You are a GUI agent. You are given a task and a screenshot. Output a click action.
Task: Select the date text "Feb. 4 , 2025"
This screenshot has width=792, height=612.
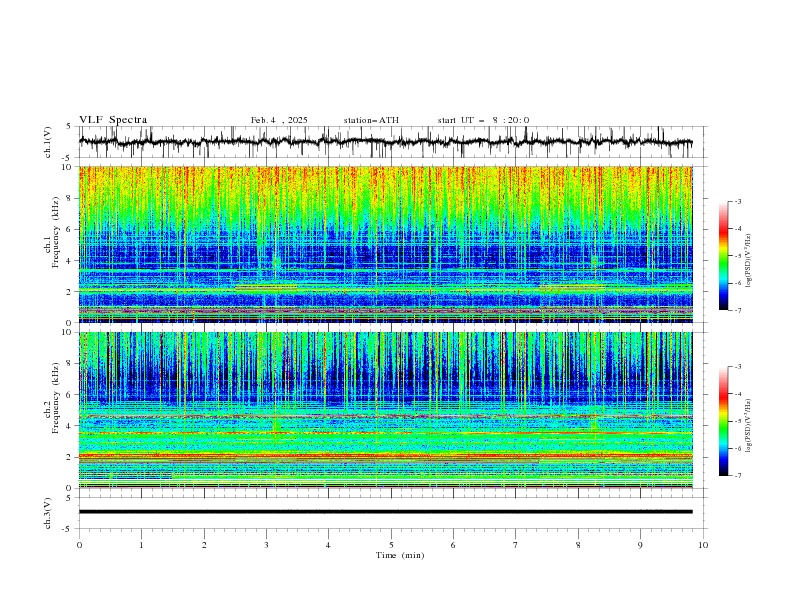click(279, 120)
